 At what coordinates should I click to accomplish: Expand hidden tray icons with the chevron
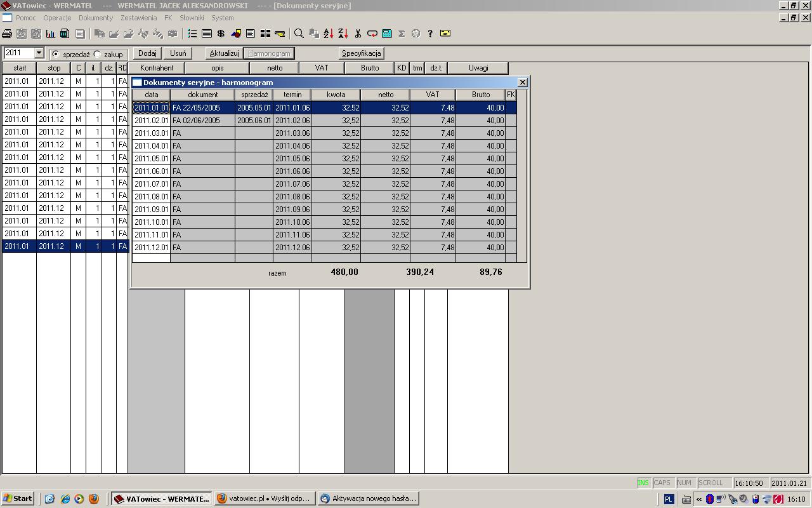[699, 499]
